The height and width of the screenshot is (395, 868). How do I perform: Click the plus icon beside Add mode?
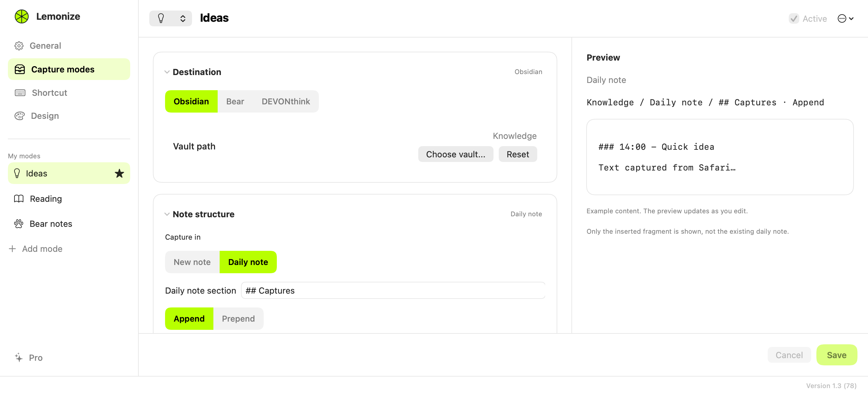(x=12, y=249)
